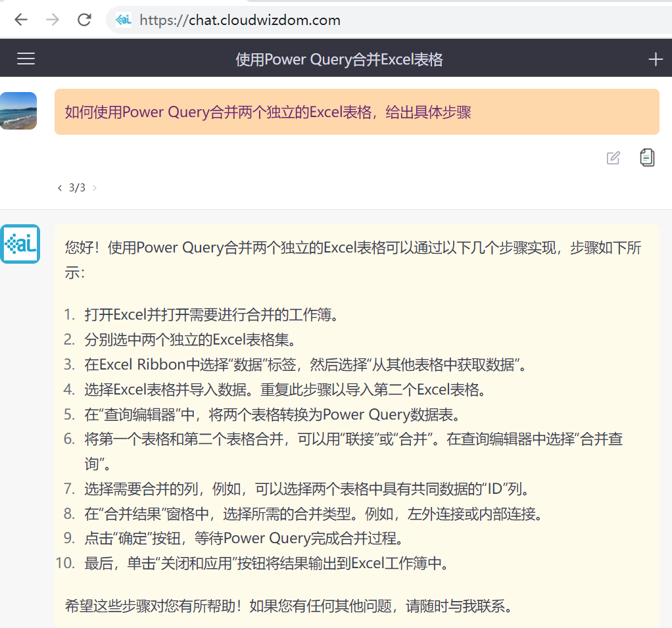The width and height of the screenshot is (672, 628).
Task: Go back to previous page in browser
Action: pos(20,20)
